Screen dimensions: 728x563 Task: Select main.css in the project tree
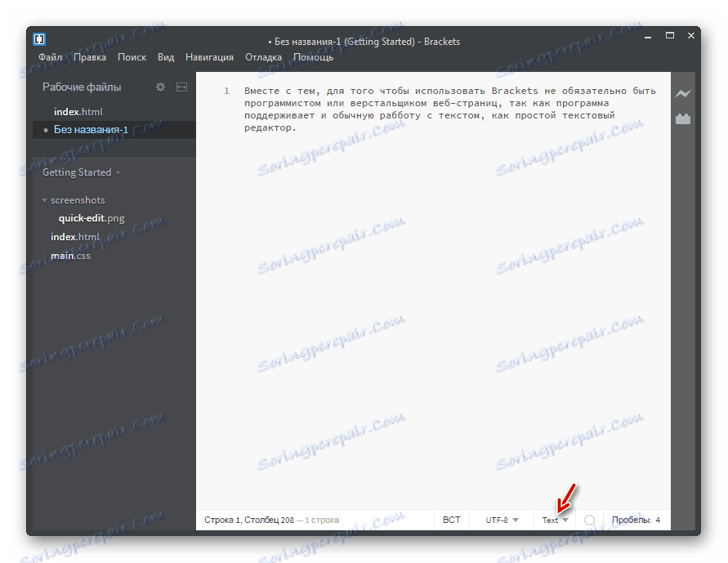70,255
